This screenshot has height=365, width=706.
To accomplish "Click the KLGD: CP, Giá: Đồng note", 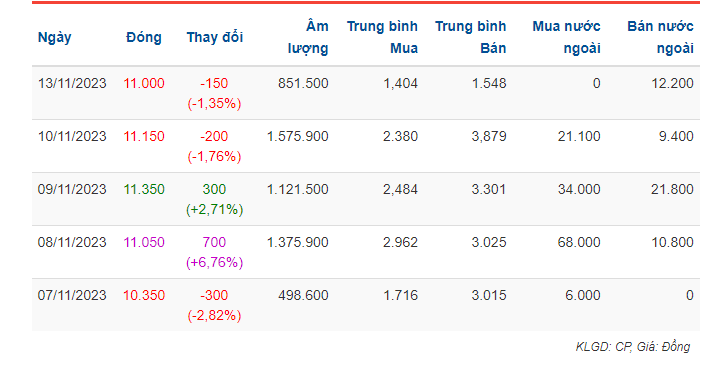I will 633,347.
